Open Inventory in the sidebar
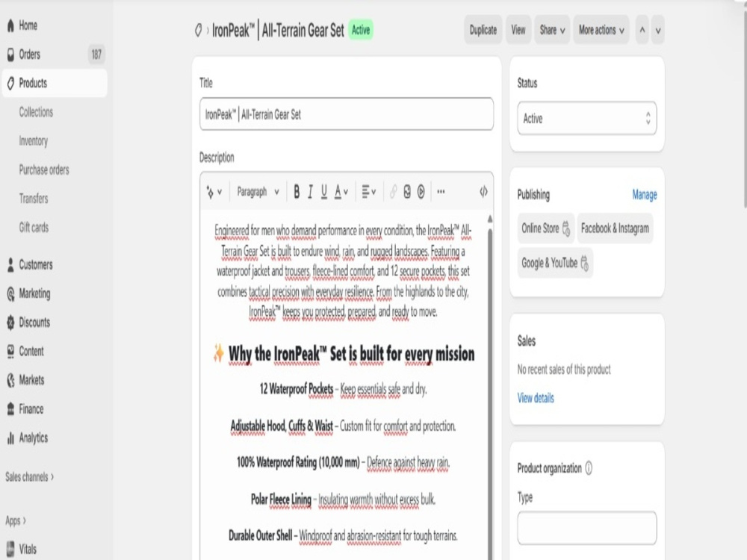The height and width of the screenshot is (560, 747). (34, 141)
